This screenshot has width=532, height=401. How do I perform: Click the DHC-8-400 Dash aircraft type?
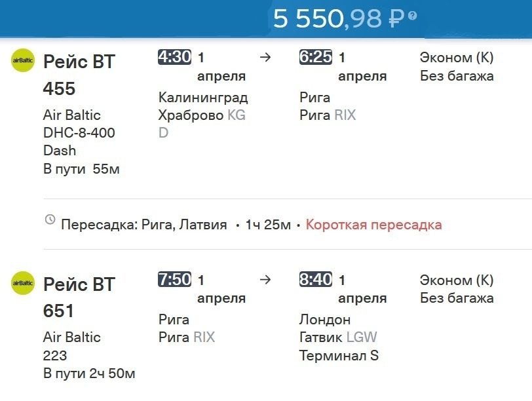coord(79,141)
